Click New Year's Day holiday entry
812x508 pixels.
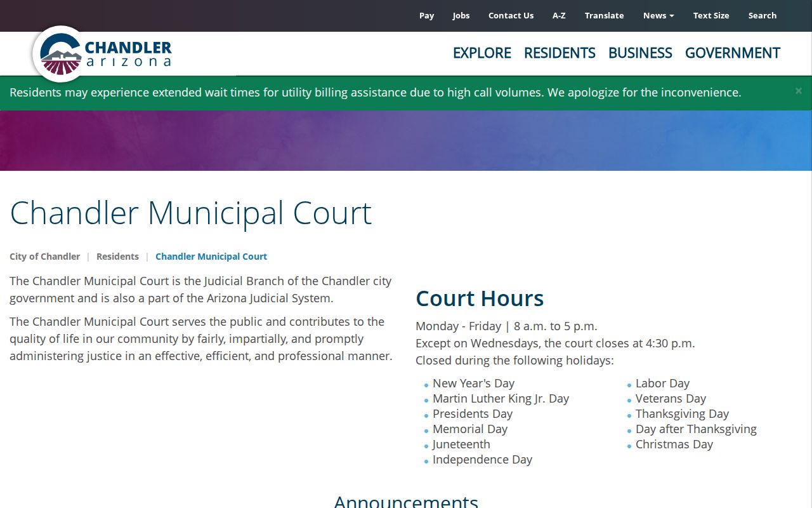pyautogui.click(x=473, y=384)
